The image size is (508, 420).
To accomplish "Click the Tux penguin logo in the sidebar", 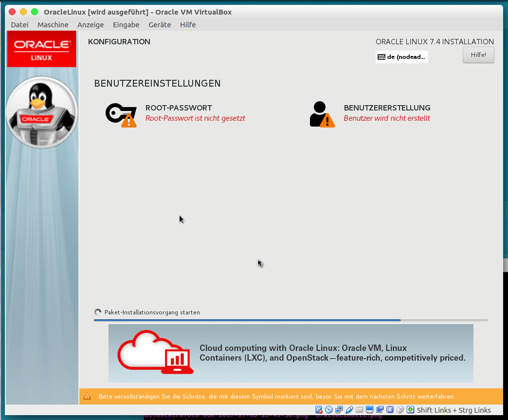I will coord(41,112).
